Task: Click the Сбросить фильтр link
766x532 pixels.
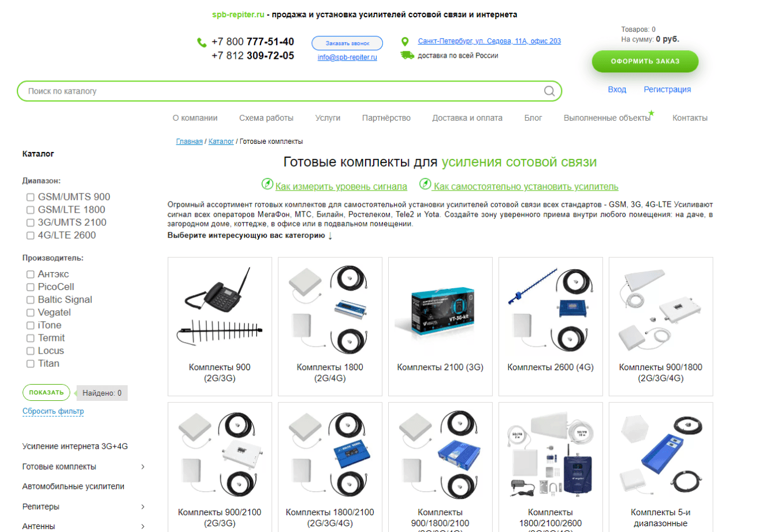Action: tap(53, 411)
